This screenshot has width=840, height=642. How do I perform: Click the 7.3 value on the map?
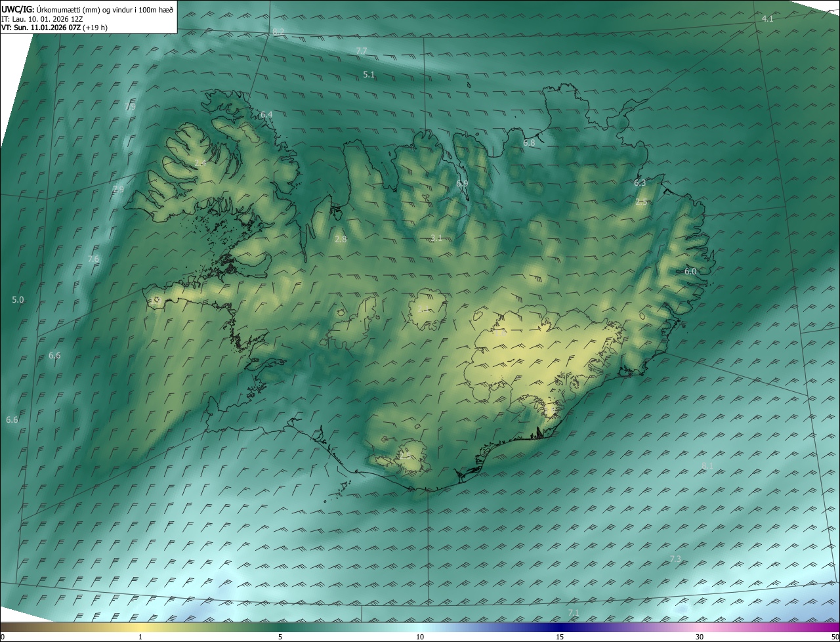point(675,559)
